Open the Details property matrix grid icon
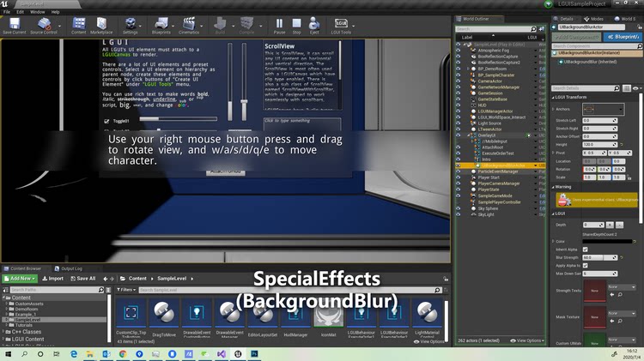Screen dimensions: 644x361 click(x=626, y=88)
